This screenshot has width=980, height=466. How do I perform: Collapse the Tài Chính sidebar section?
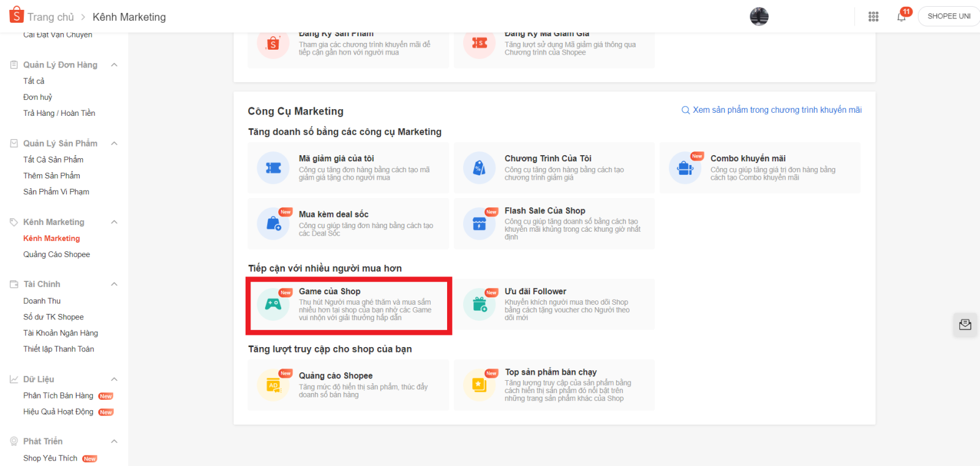click(114, 285)
